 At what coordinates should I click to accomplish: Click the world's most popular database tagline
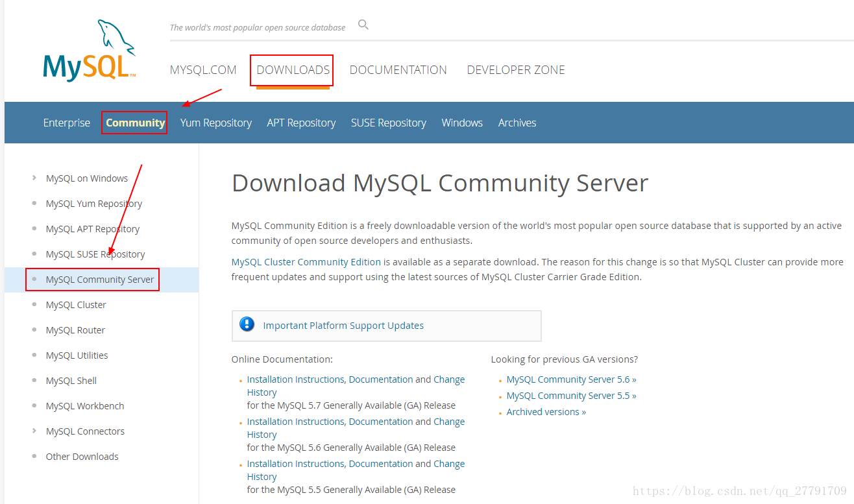coord(258,27)
